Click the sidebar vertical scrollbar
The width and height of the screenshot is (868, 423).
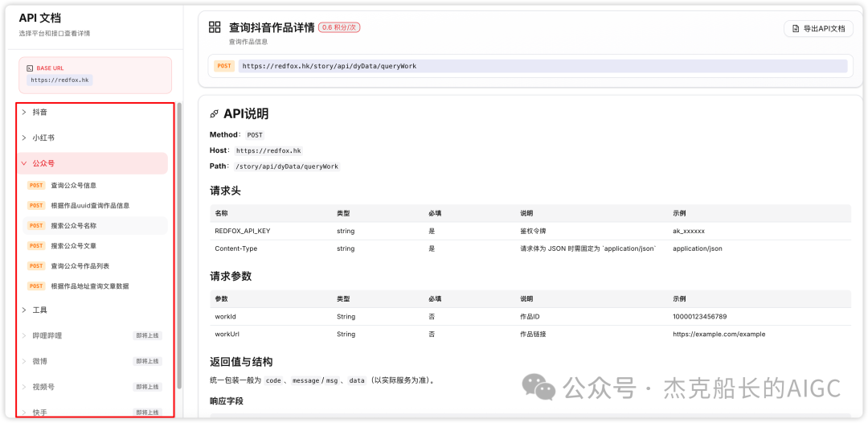pos(178,246)
